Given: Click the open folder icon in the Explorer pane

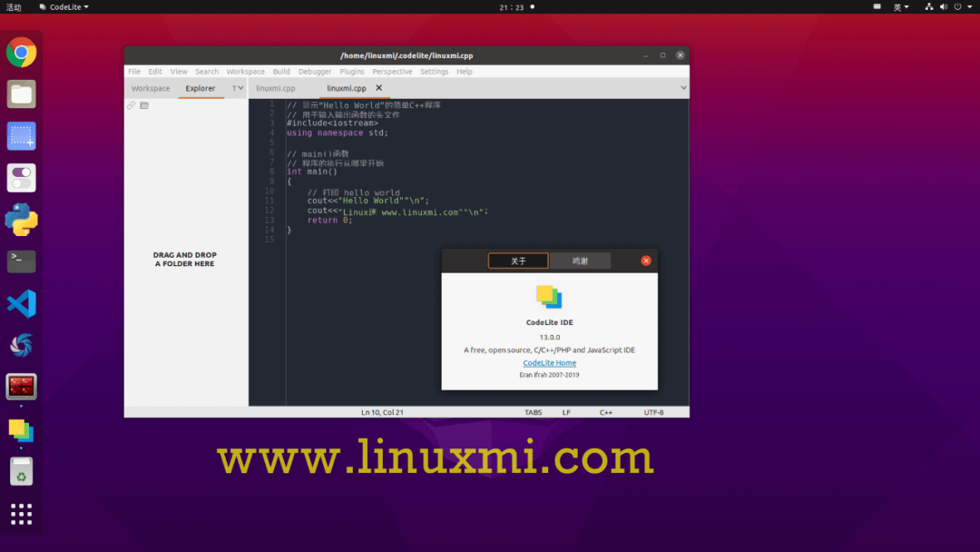Looking at the screenshot, I should (x=144, y=104).
